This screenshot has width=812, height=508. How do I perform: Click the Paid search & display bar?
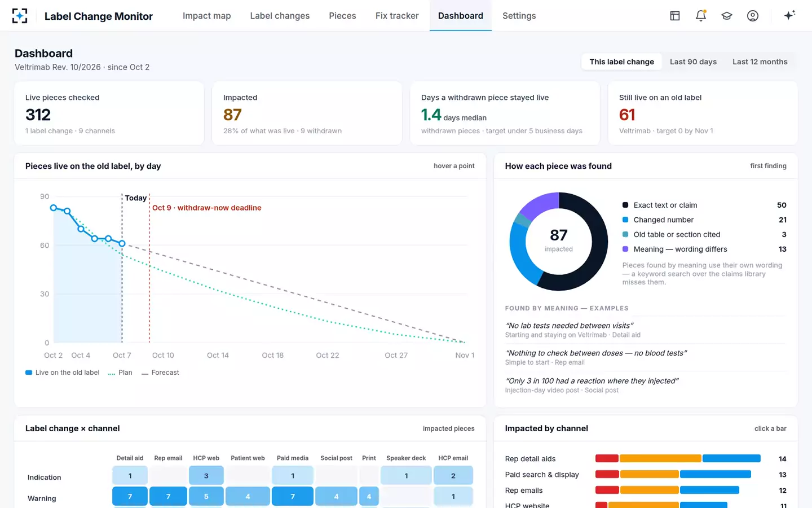pos(673,474)
